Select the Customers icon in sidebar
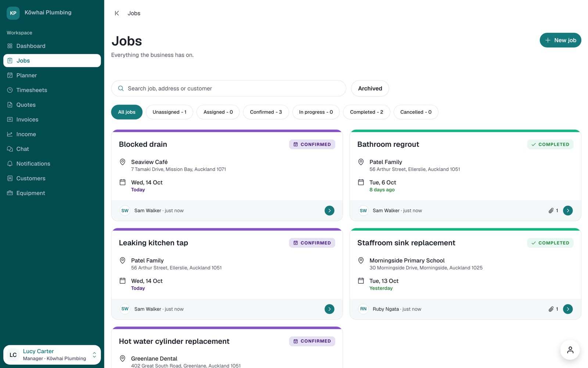Image resolution: width=588 pixels, height=368 pixels. (x=10, y=178)
